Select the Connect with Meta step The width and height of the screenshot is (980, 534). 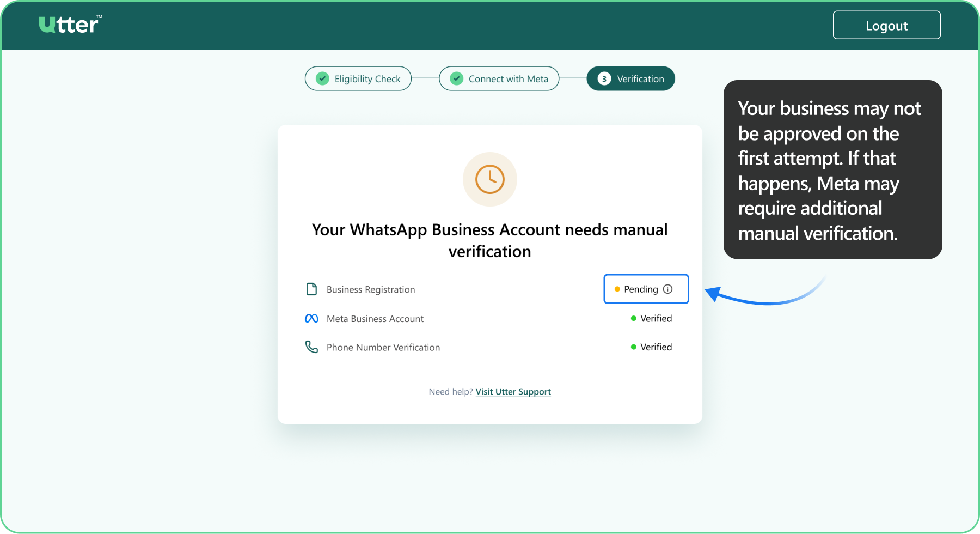click(x=499, y=78)
